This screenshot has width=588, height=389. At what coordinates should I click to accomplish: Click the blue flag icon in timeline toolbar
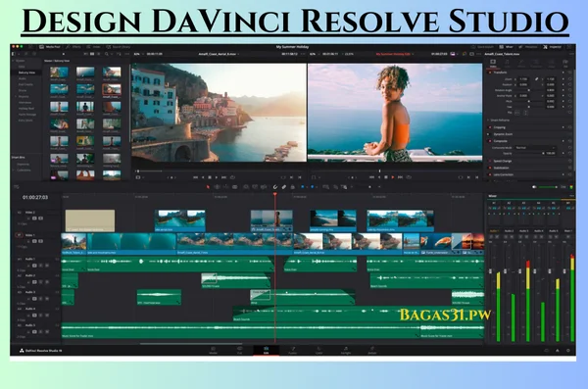(303, 187)
